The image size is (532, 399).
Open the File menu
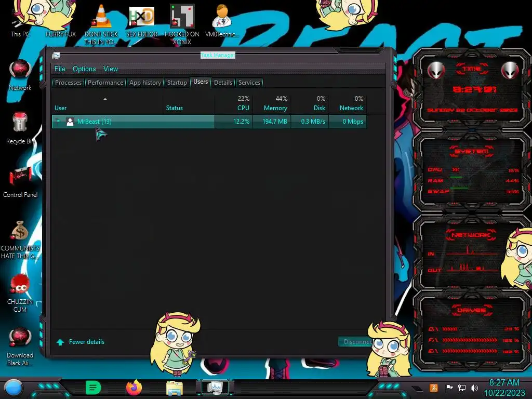coord(60,69)
